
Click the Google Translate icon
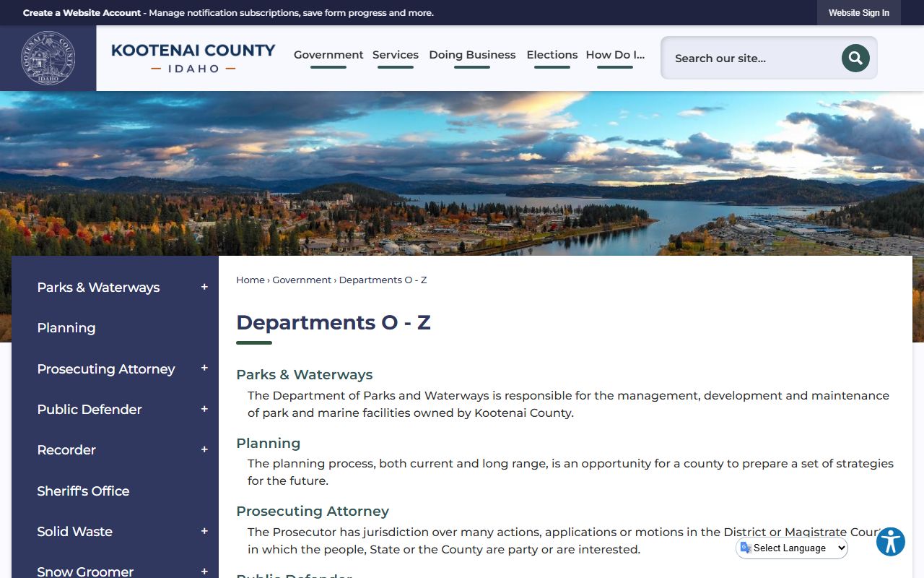pos(746,548)
